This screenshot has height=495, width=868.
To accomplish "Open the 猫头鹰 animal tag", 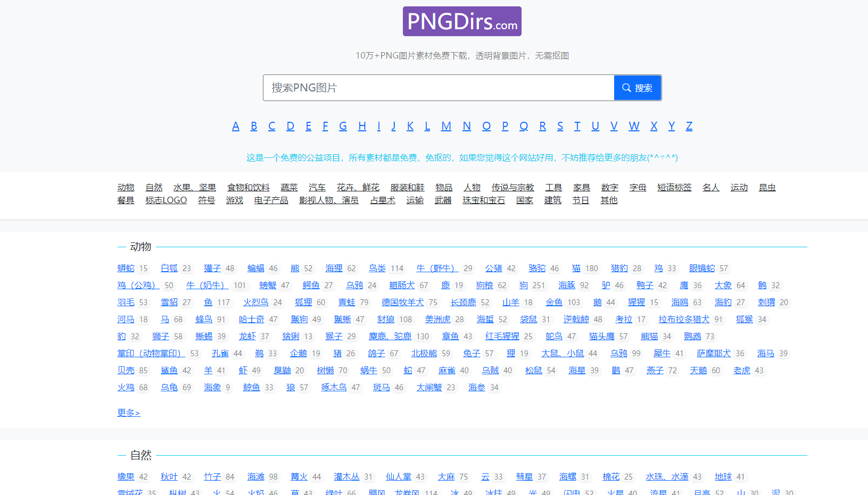I will [x=601, y=337].
